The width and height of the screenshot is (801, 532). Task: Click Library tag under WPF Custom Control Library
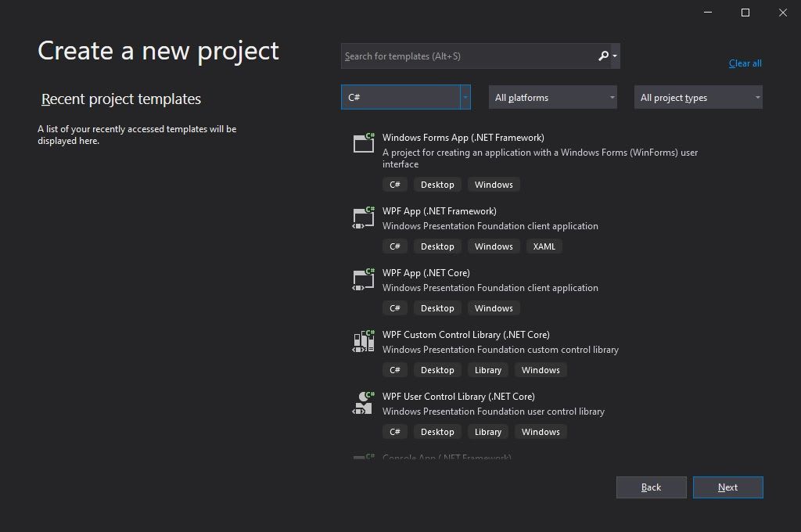(x=488, y=370)
